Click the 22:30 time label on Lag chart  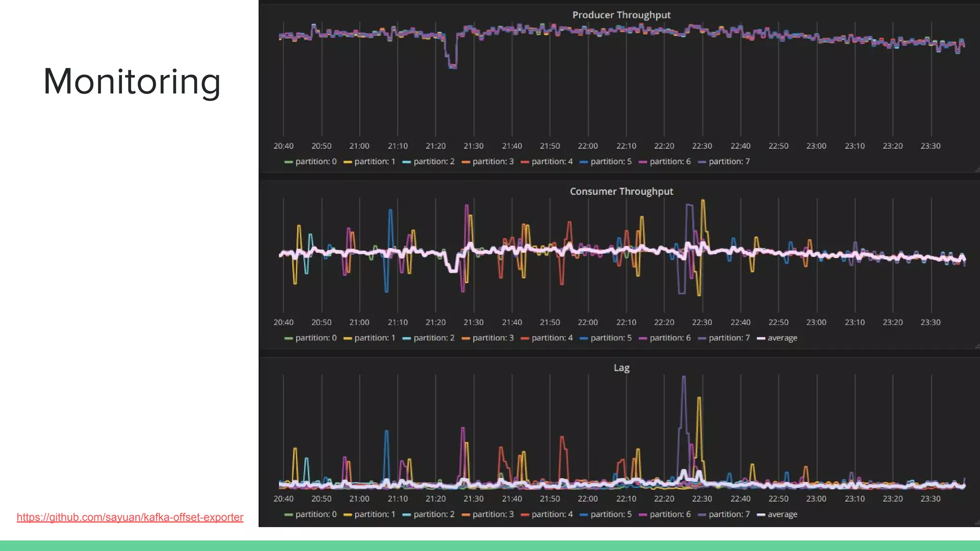(x=702, y=499)
